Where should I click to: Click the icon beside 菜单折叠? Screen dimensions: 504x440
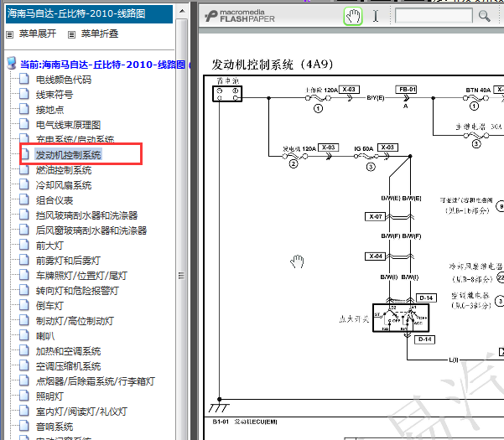[x=71, y=34]
